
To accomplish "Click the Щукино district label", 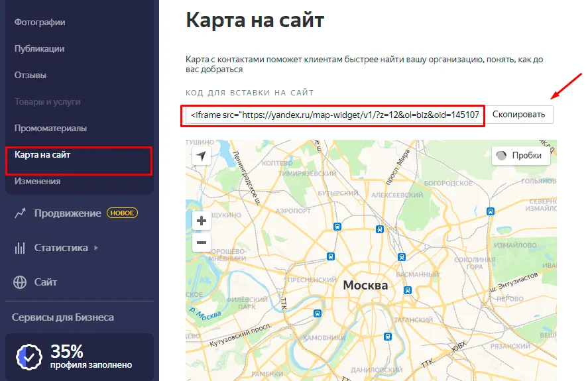I will point(226,215).
